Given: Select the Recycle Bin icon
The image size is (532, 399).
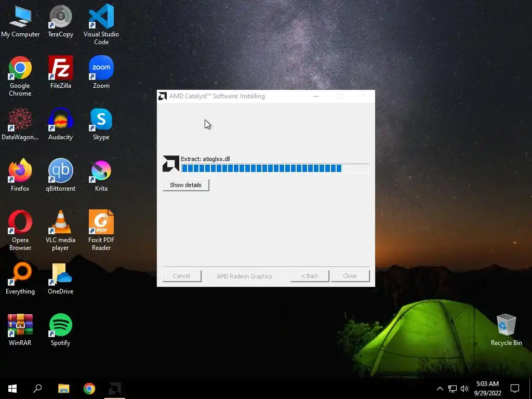Looking at the screenshot, I should coord(506,329).
